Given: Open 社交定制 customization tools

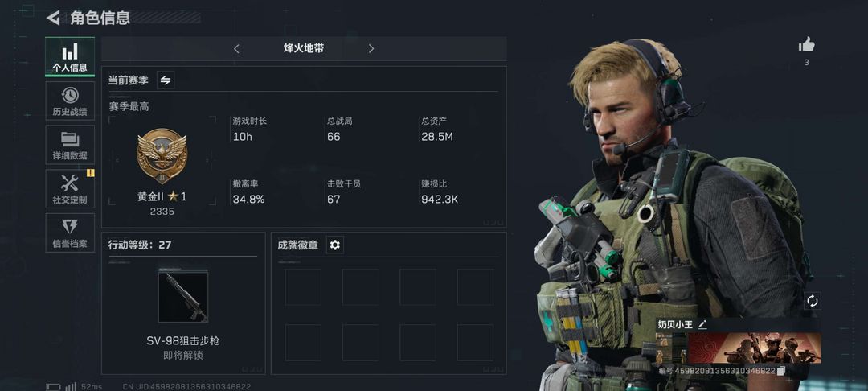Looking at the screenshot, I should tap(70, 188).
